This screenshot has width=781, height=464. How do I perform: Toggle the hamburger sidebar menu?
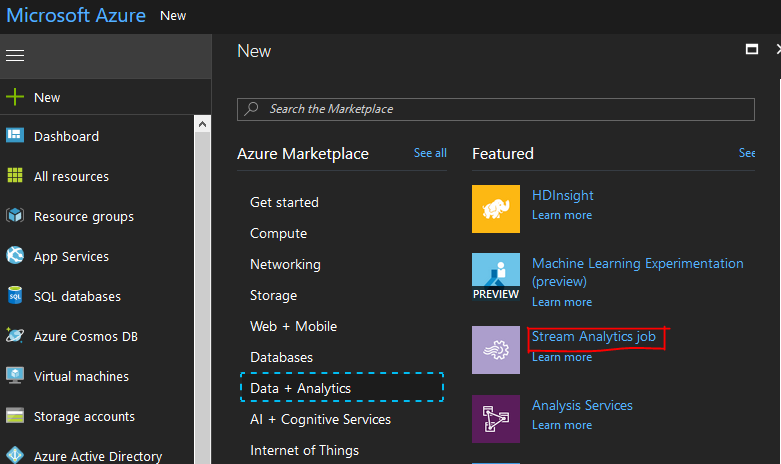point(15,56)
